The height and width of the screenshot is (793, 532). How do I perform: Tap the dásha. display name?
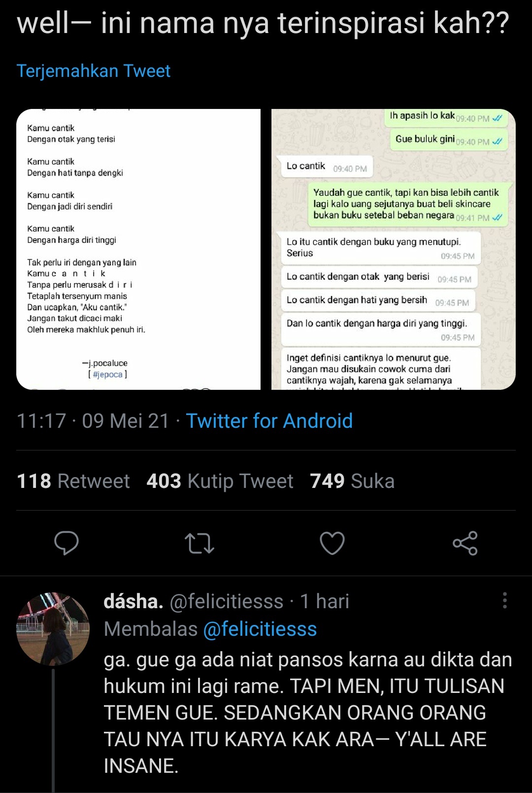coord(133,601)
